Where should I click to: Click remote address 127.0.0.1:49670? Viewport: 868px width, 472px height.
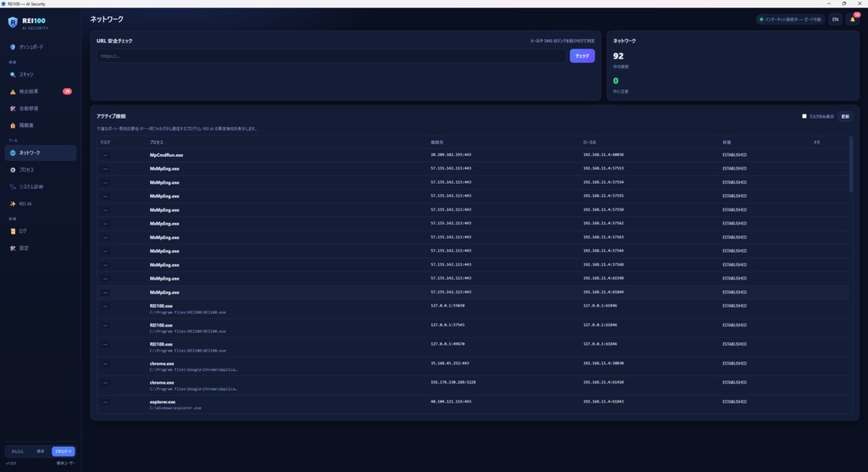coord(448,344)
